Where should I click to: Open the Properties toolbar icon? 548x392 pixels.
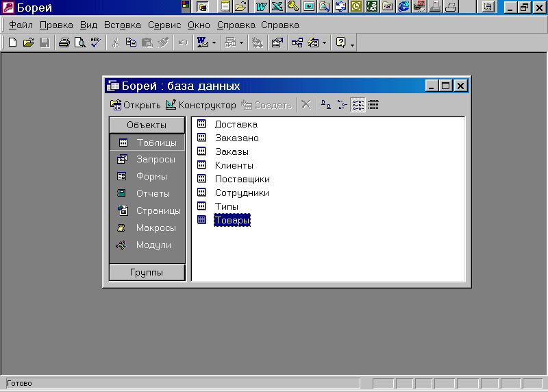pos(277,42)
